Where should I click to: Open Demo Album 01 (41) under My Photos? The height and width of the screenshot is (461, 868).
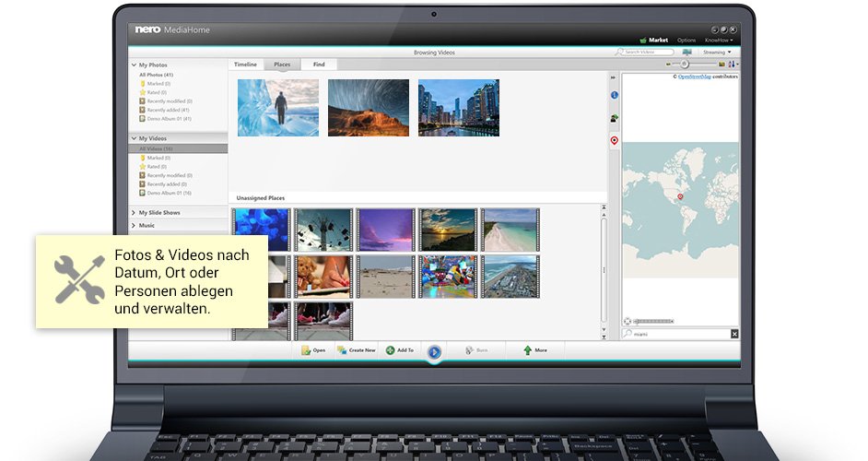(x=166, y=119)
